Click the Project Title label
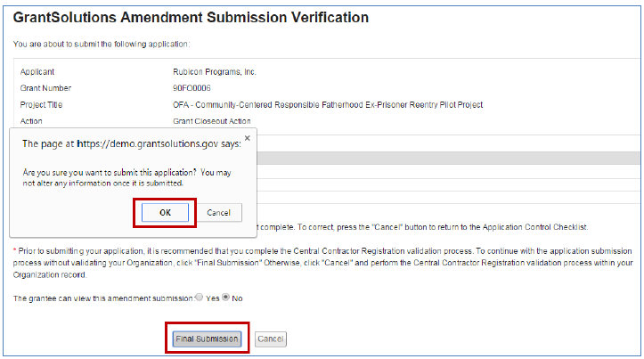 pos(41,104)
